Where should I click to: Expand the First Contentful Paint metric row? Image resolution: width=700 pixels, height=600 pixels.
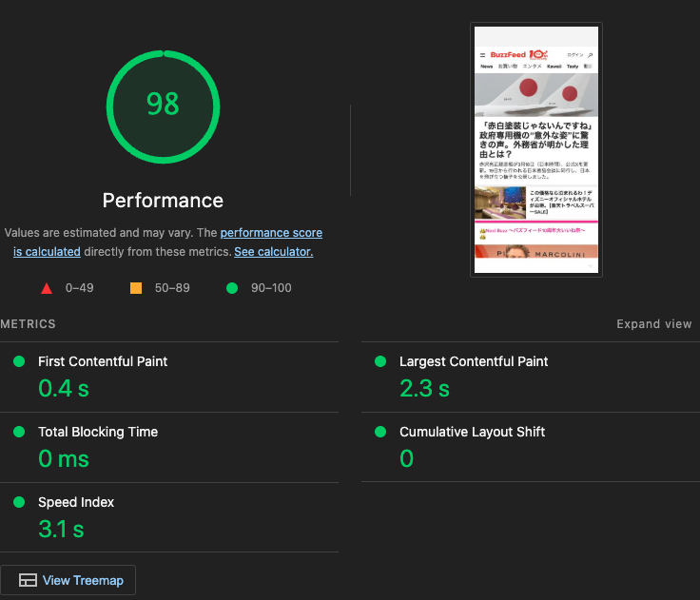coord(169,377)
